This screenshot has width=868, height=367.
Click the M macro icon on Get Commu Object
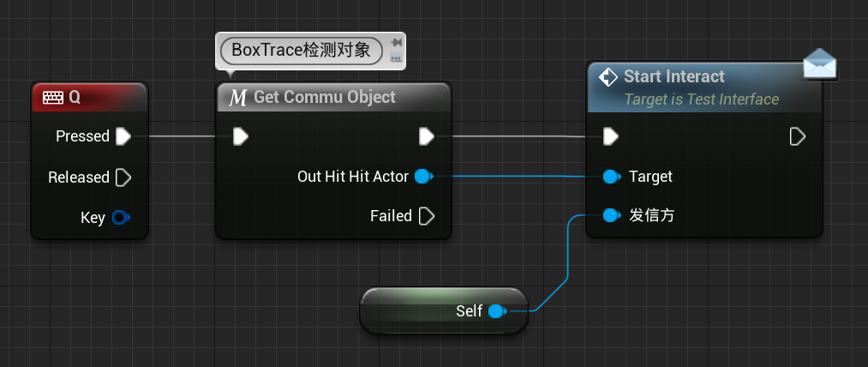(237, 98)
